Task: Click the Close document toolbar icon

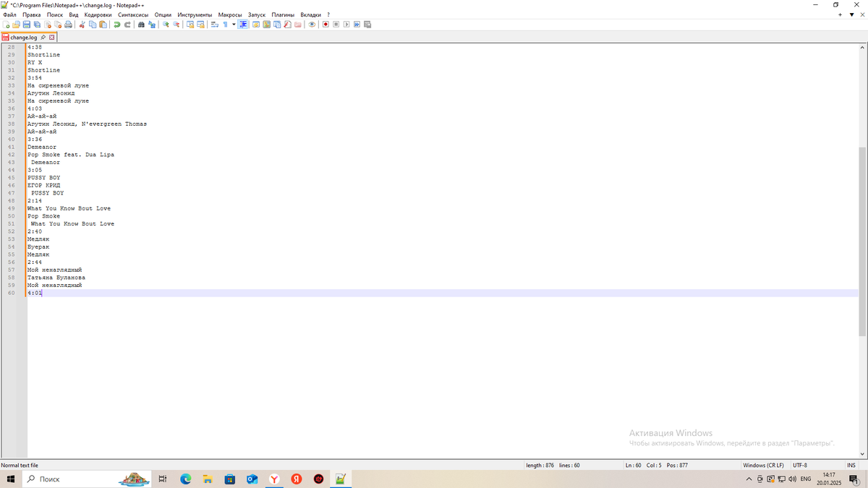Action: (48, 25)
